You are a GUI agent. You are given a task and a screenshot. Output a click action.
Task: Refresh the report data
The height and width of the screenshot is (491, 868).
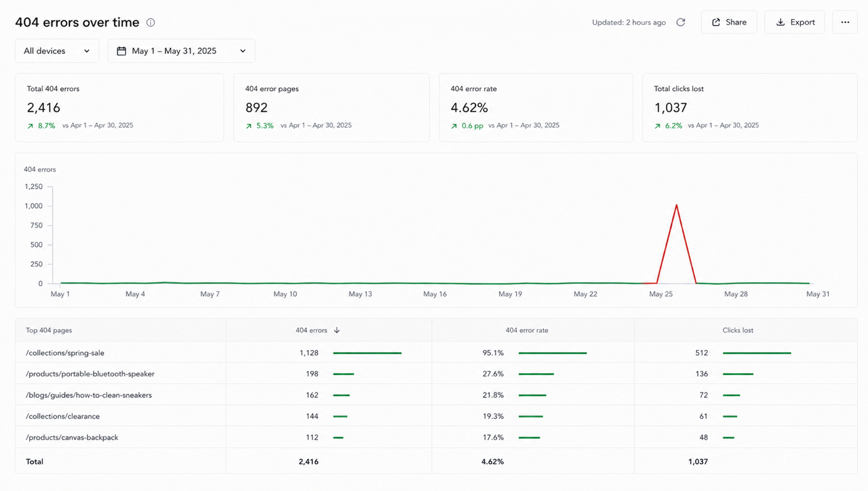(x=681, y=22)
